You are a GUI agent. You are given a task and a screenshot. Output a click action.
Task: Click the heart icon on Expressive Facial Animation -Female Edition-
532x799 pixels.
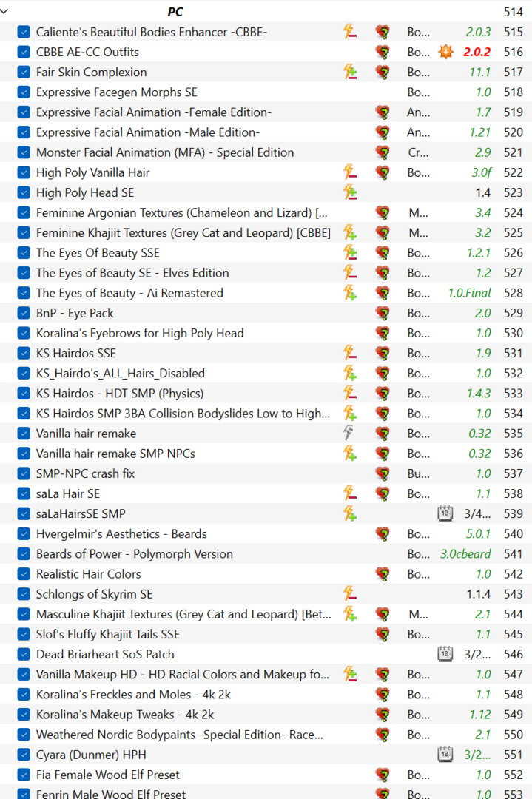(x=383, y=112)
